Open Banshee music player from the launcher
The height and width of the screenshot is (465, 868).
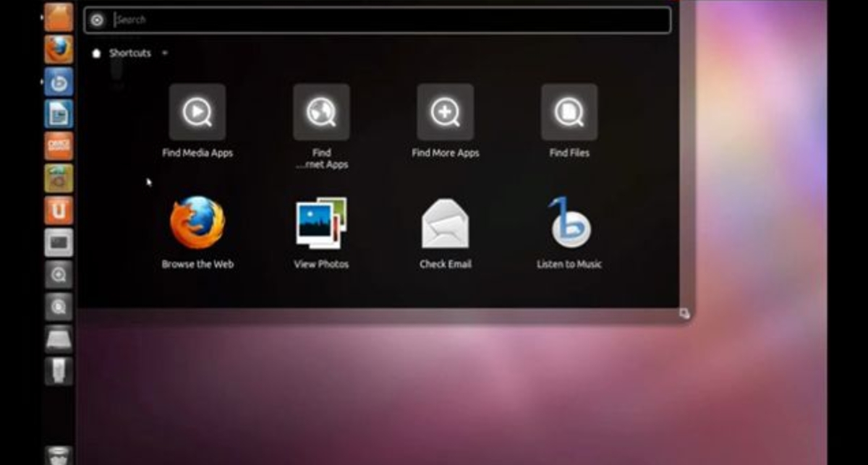pyautogui.click(x=58, y=83)
